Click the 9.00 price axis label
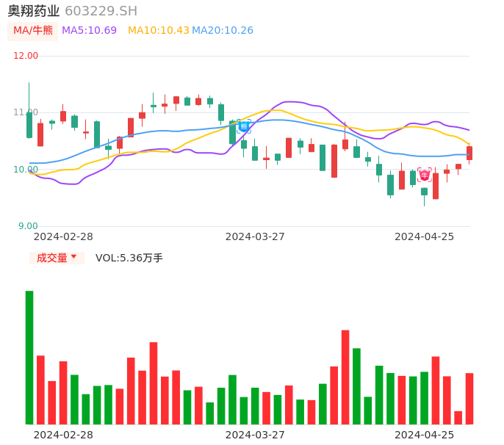Image resolution: width=504 pixels, height=445 pixels. tap(28, 226)
